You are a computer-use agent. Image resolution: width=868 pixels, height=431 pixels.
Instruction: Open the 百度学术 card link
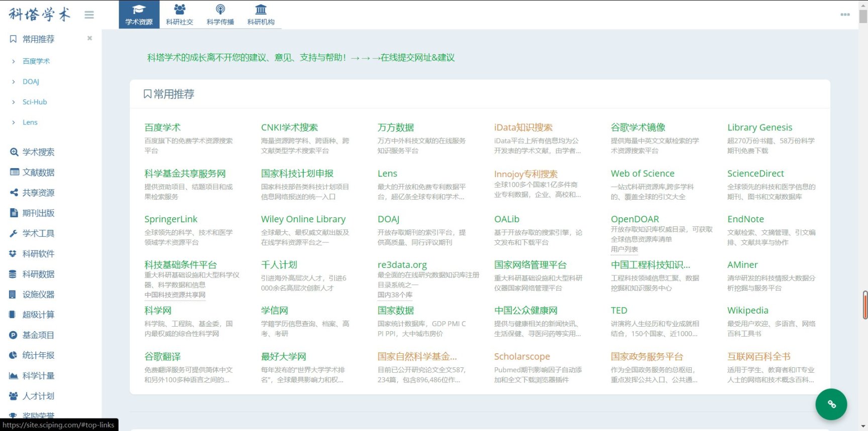pos(162,127)
